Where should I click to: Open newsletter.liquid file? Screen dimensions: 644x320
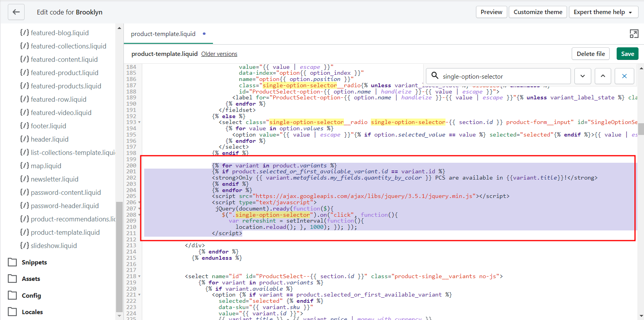(x=49, y=179)
